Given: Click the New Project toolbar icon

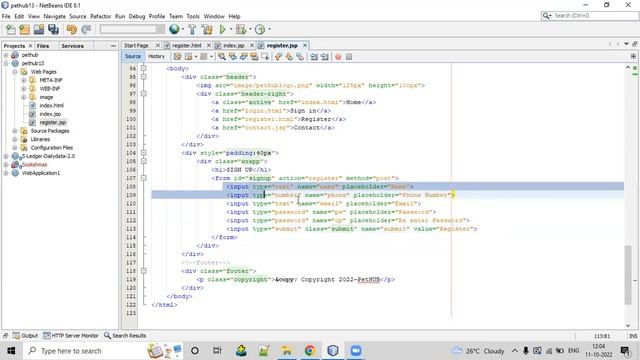Looking at the screenshot, I should coord(24,29).
